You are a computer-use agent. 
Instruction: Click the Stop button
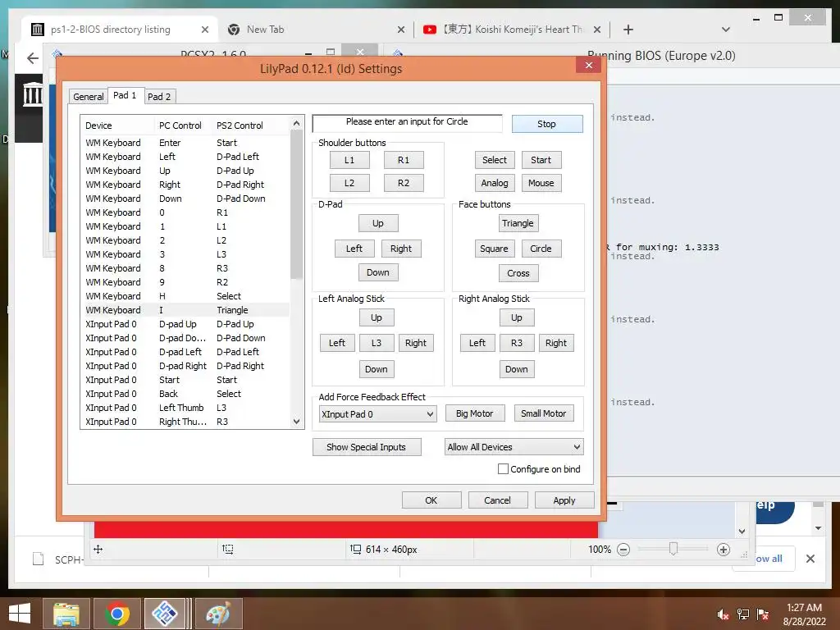click(x=547, y=124)
